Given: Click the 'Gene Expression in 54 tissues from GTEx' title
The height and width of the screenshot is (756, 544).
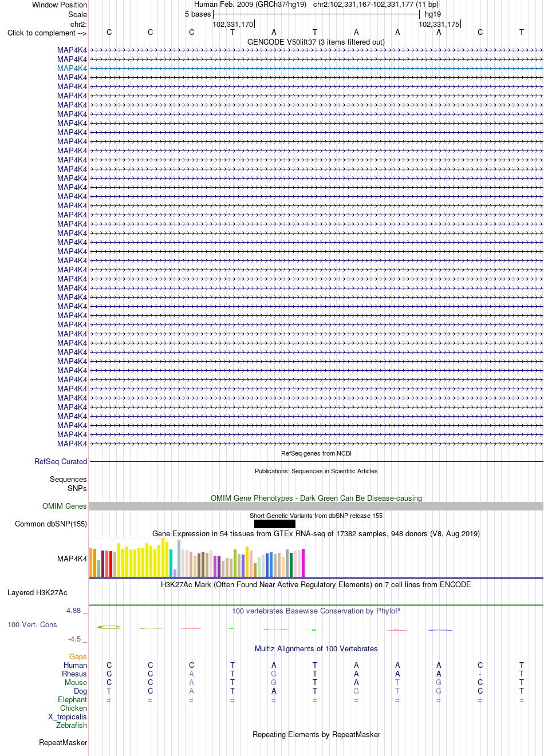Looking at the screenshot, I should [316, 533].
